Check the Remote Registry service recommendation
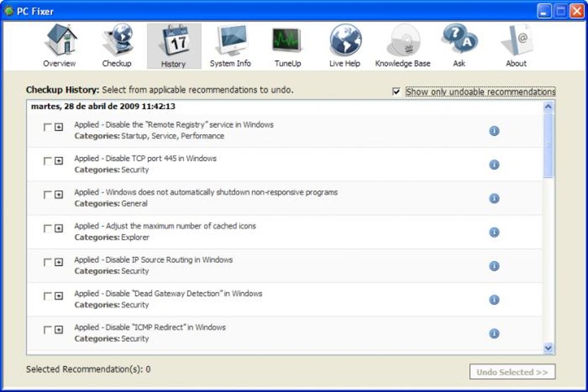Image resolution: width=588 pixels, height=392 pixels. point(48,127)
